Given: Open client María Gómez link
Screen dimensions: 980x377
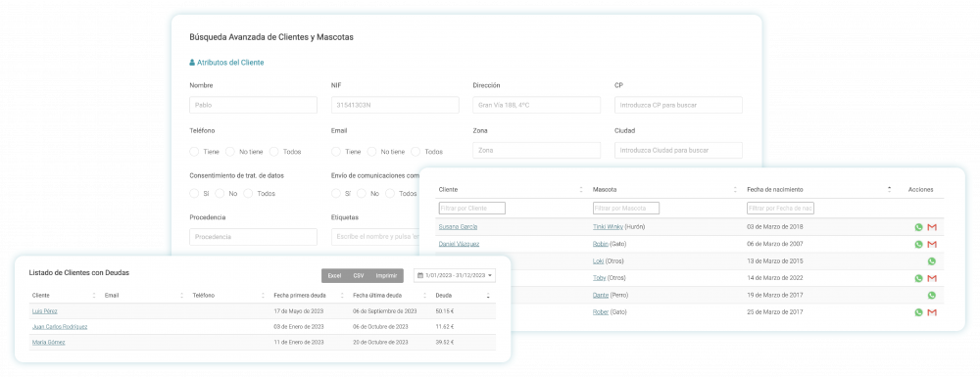Looking at the screenshot, I should 48,342.
